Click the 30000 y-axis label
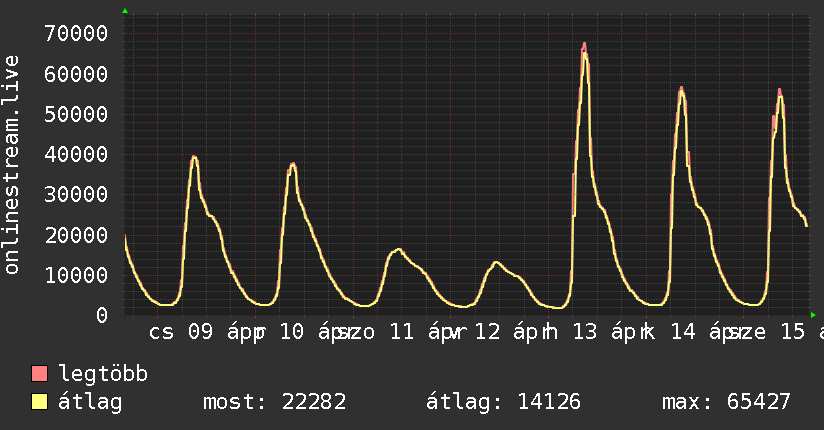 coord(76,194)
